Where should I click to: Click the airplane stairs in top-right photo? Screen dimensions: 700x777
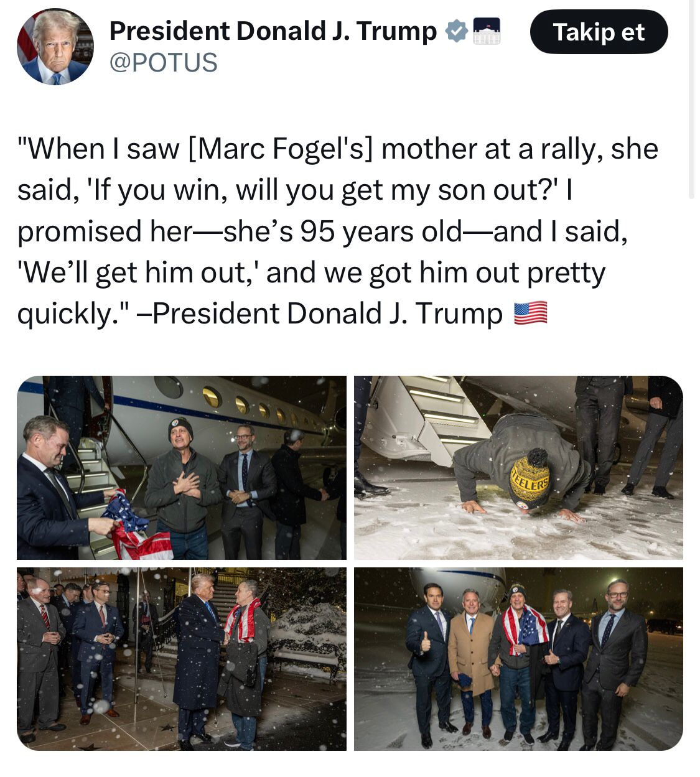click(x=431, y=417)
